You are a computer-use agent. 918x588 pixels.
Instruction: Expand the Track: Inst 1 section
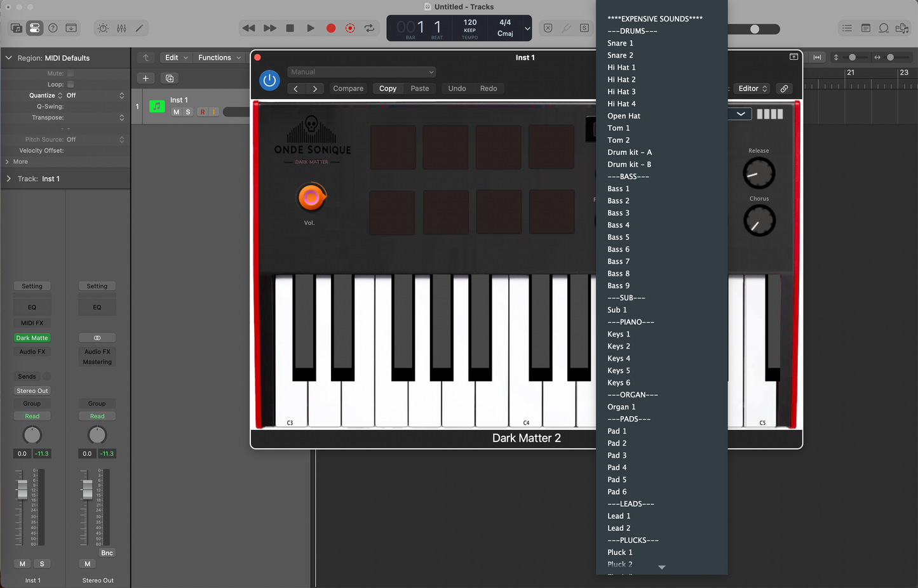(9, 179)
